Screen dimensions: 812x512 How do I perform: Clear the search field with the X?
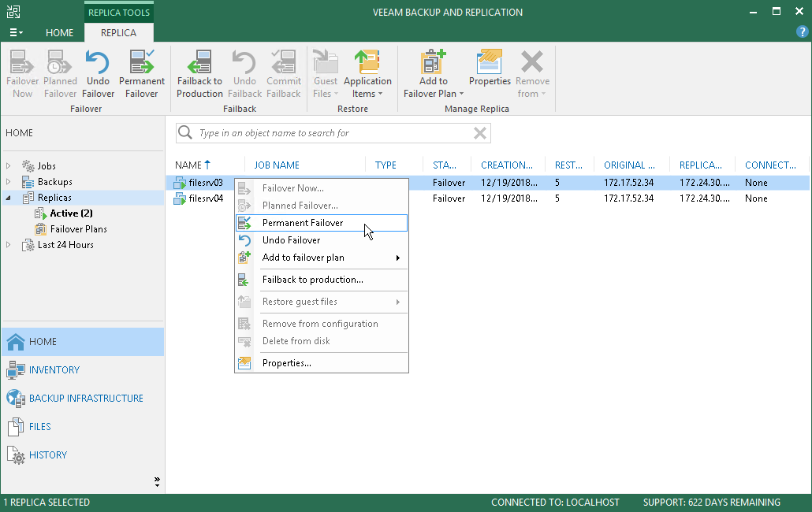pos(480,133)
